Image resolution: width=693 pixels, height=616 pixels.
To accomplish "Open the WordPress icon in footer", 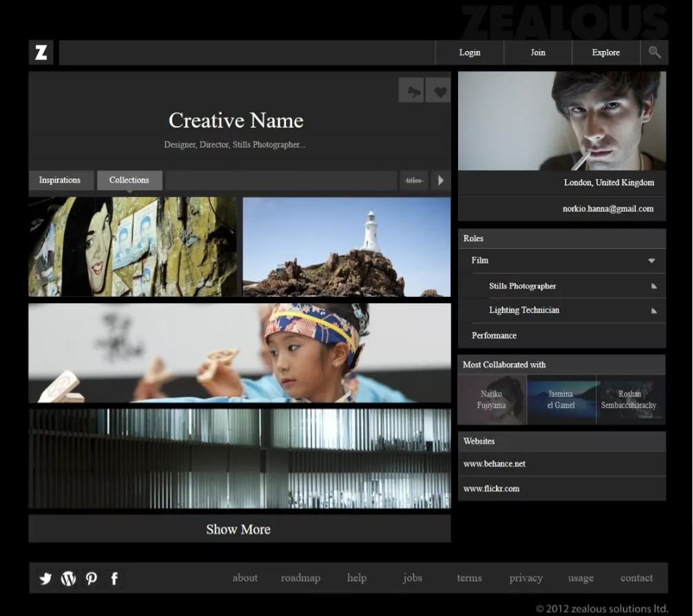I will [x=68, y=578].
